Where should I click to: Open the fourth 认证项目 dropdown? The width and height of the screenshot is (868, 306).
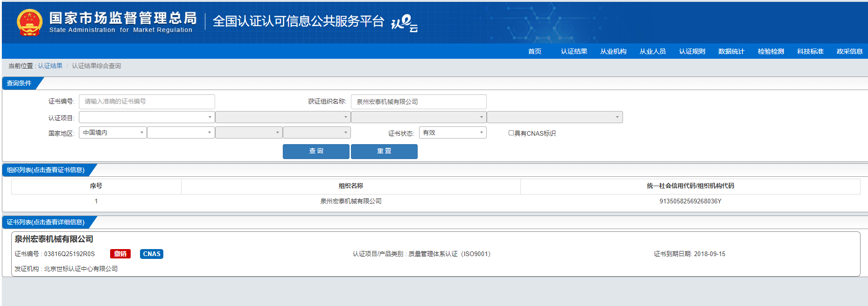click(x=555, y=117)
